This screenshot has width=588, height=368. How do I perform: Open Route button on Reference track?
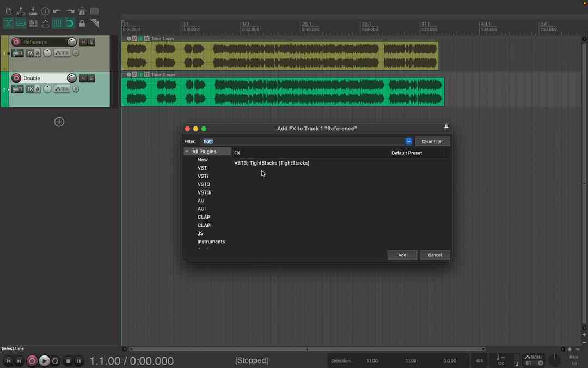pos(17,53)
